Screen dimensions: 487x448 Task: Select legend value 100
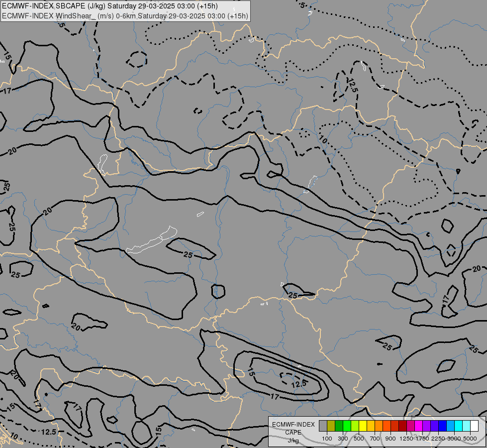[x=327, y=439]
